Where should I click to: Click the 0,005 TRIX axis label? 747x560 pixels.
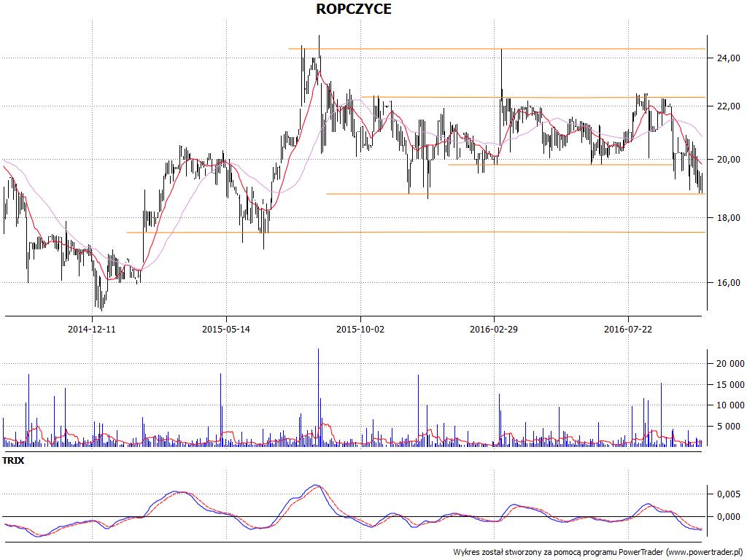click(x=729, y=494)
